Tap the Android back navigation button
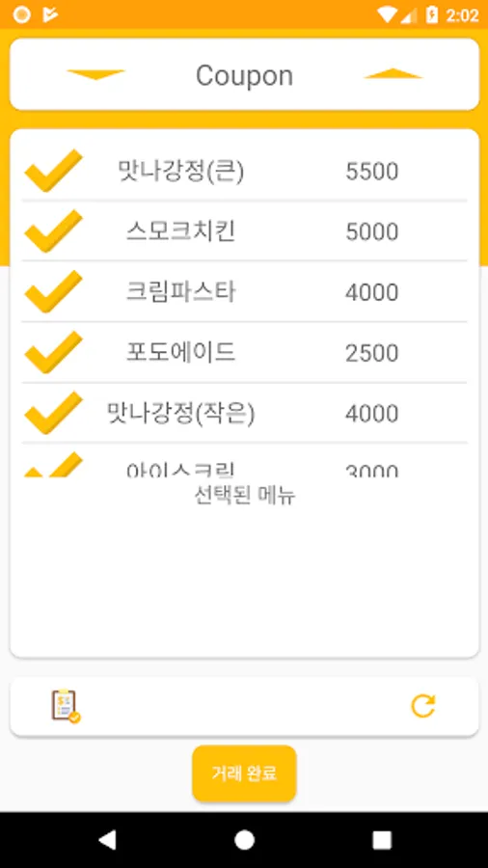The height and width of the screenshot is (868, 488). coord(107,840)
